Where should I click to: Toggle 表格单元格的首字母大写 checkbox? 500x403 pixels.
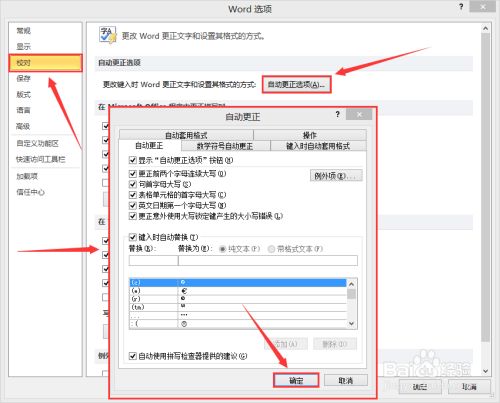133,195
